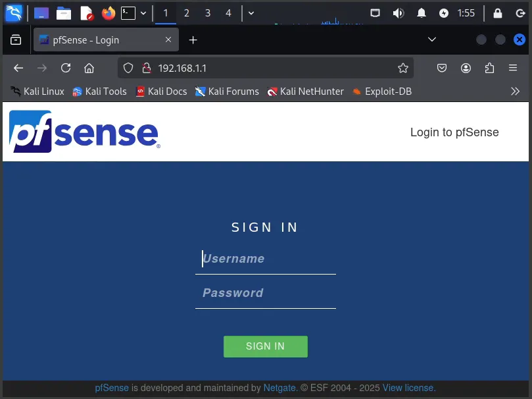Reload the current page
532x399 pixels.
[66, 68]
